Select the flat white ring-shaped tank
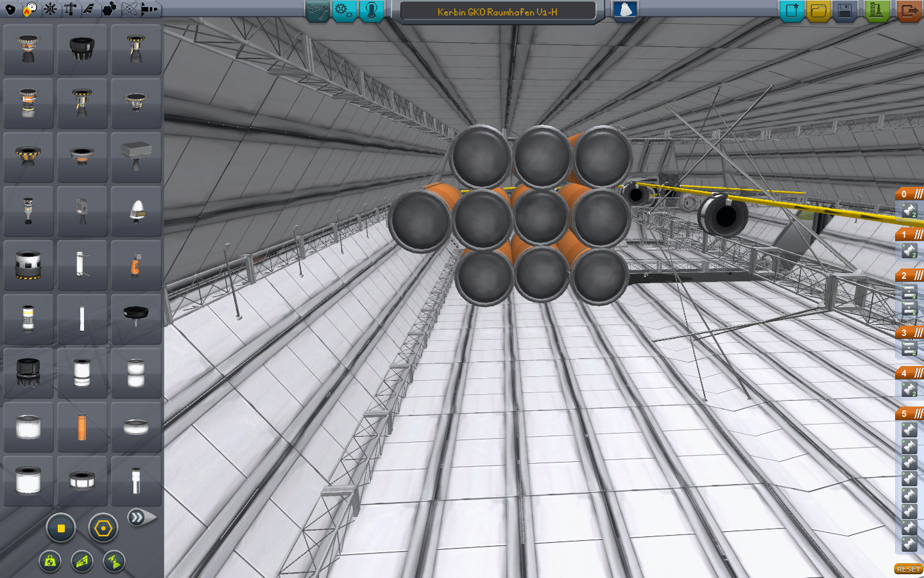 (136, 427)
